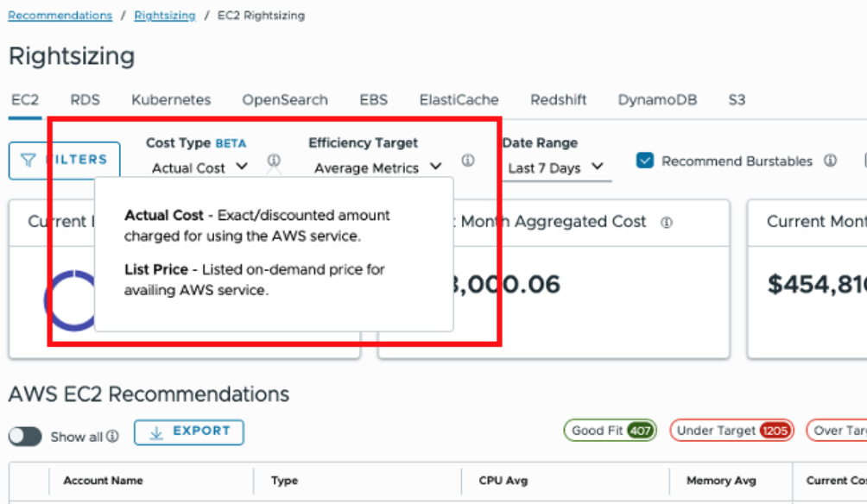
Task: Click the download arrow icon on Export
Action: (x=156, y=432)
